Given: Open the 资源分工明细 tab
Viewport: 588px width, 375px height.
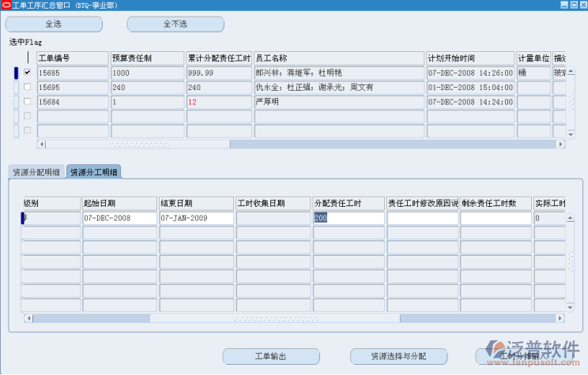Looking at the screenshot, I should [x=94, y=172].
